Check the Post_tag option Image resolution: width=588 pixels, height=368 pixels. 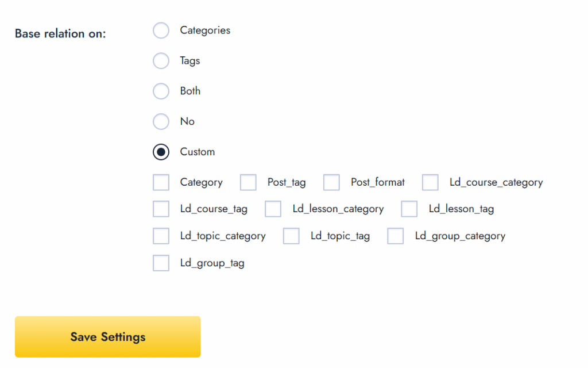[x=248, y=182]
